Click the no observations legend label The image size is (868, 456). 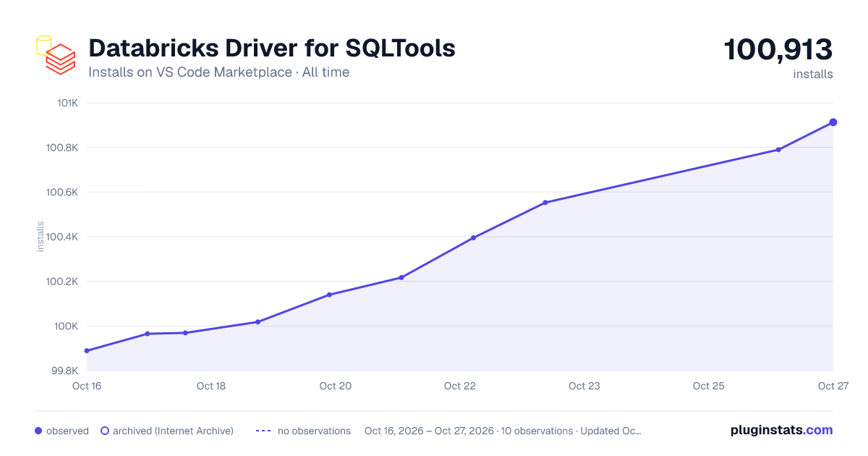click(x=314, y=431)
